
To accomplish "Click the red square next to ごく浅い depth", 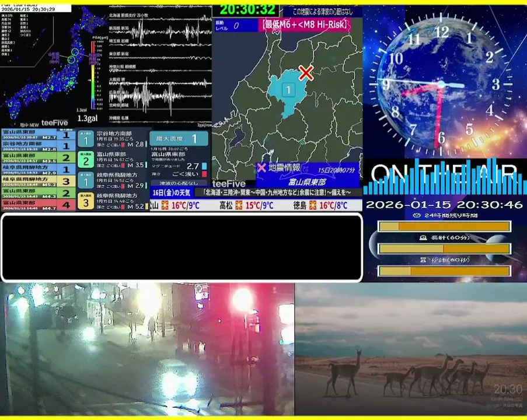I will pos(204,174).
